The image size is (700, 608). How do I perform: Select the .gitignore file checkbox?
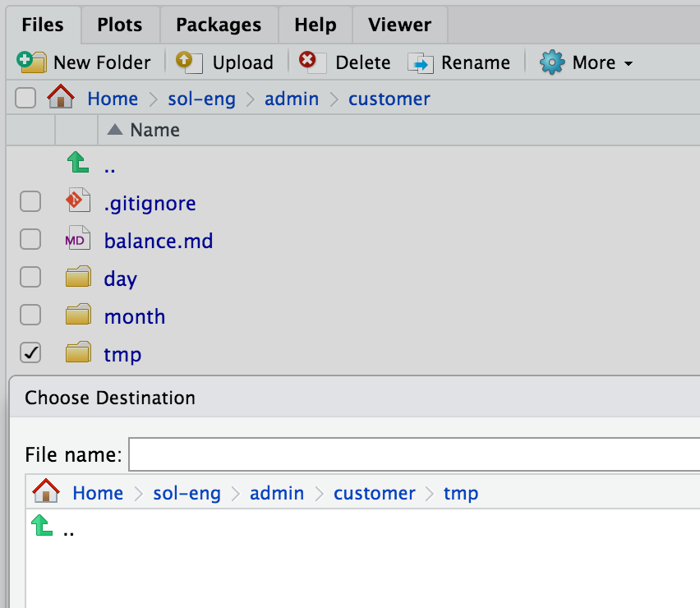pyautogui.click(x=30, y=200)
